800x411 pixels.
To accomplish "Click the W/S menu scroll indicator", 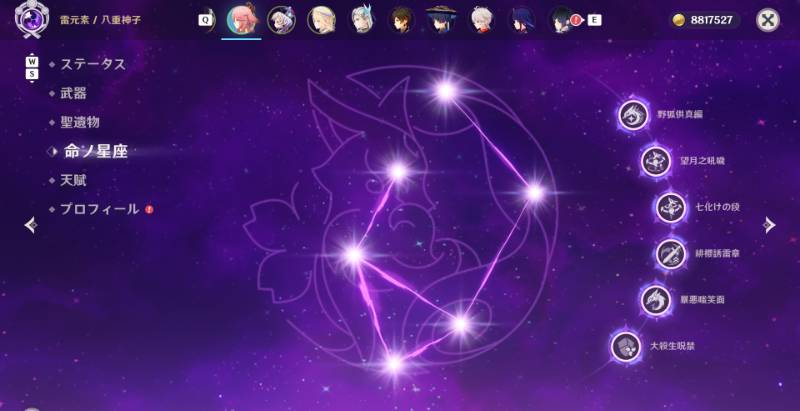I will (x=32, y=68).
